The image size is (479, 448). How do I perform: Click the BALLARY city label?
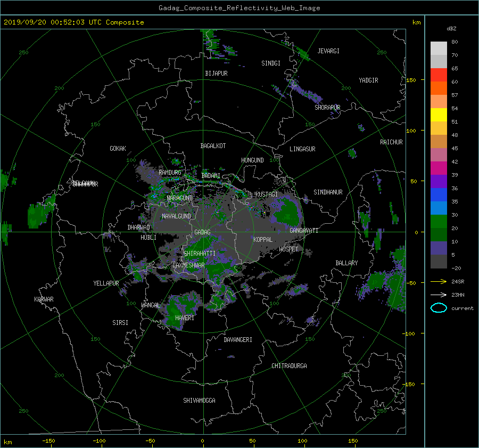[x=346, y=263]
